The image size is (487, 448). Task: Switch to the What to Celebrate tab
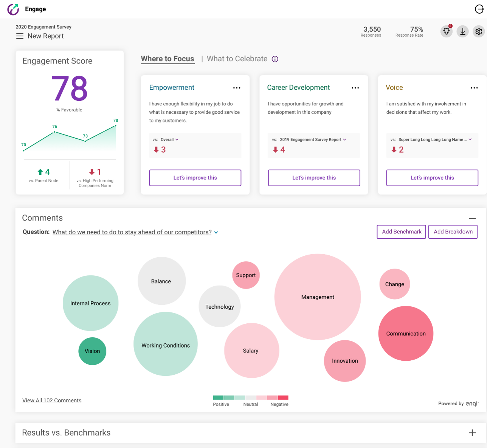click(237, 59)
